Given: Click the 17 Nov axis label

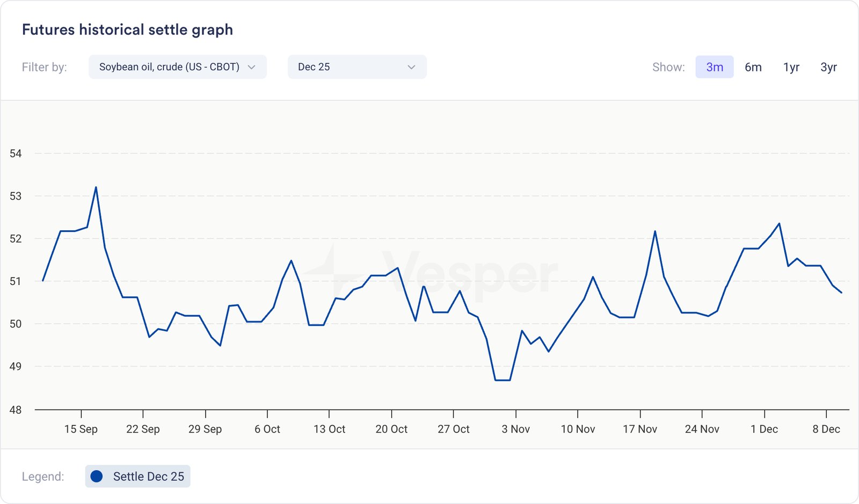Looking at the screenshot, I should pyautogui.click(x=640, y=429).
